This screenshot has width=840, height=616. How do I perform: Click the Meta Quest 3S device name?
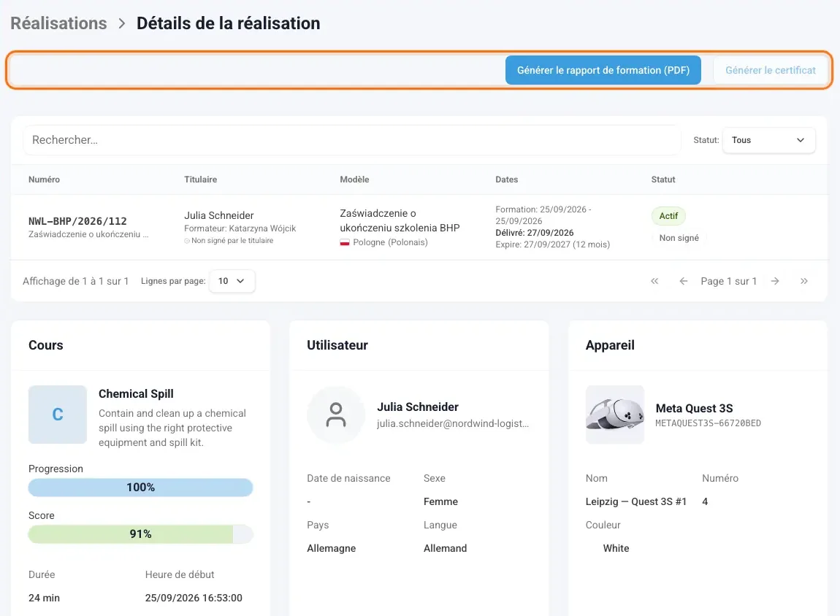tap(695, 408)
